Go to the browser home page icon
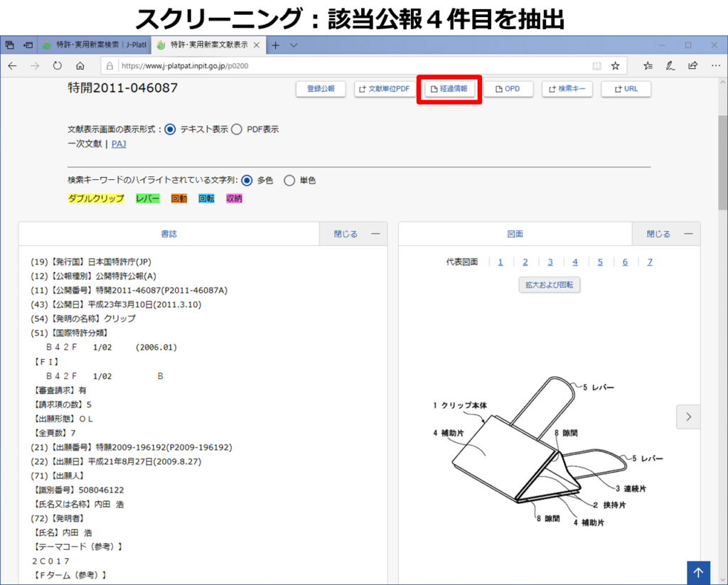This screenshot has height=585, width=728. 80,65
